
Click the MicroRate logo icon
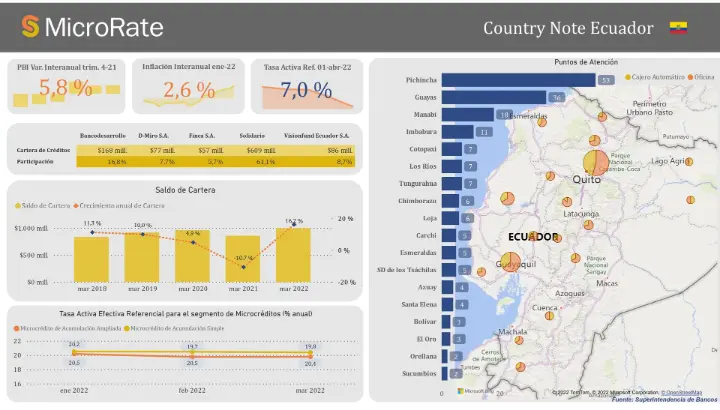coord(31,27)
